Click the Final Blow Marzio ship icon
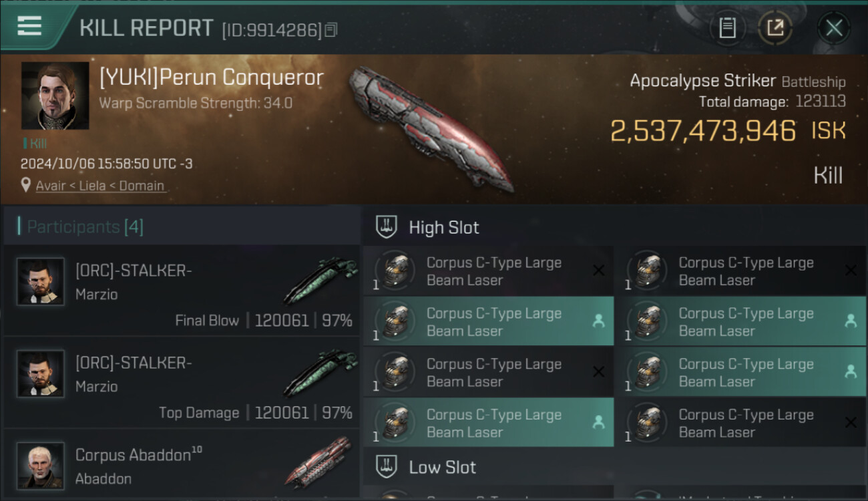868x501 pixels. 320,280
